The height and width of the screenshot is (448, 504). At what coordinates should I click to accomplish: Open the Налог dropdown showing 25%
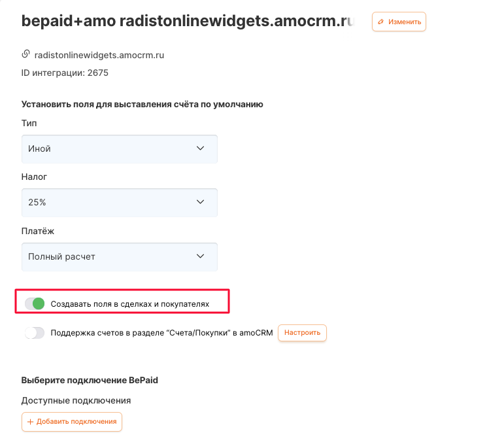(x=119, y=203)
